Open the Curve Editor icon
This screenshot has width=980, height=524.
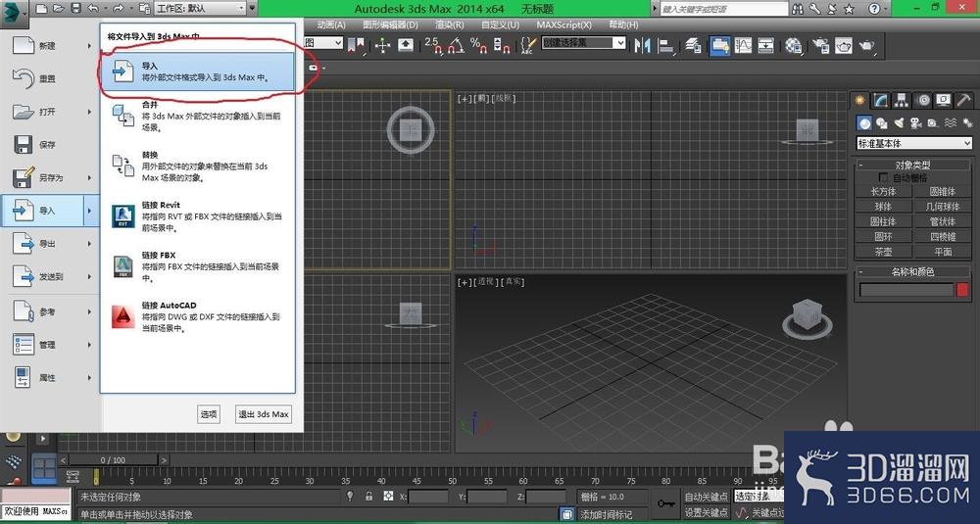pos(743,45)
